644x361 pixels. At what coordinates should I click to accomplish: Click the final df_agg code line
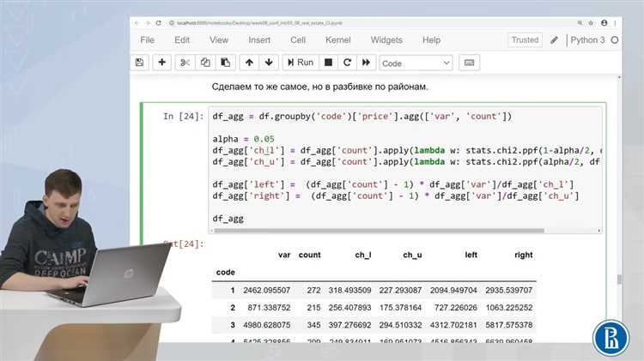(228, 219)
